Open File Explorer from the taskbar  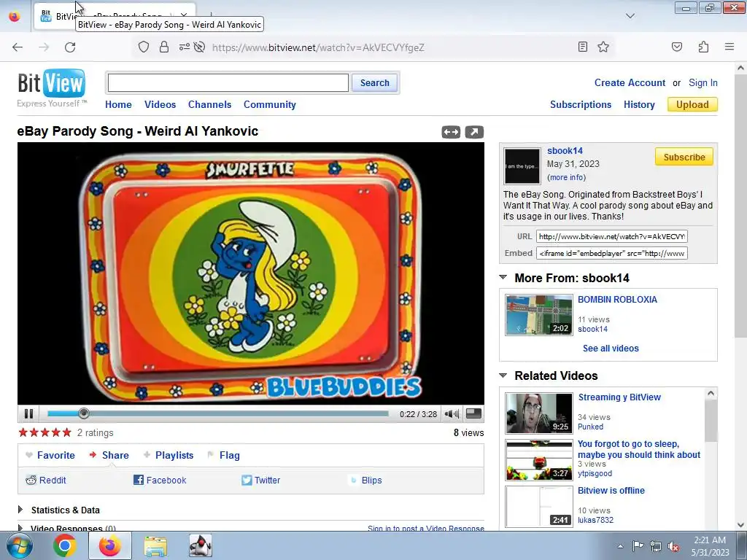[155, 545]
